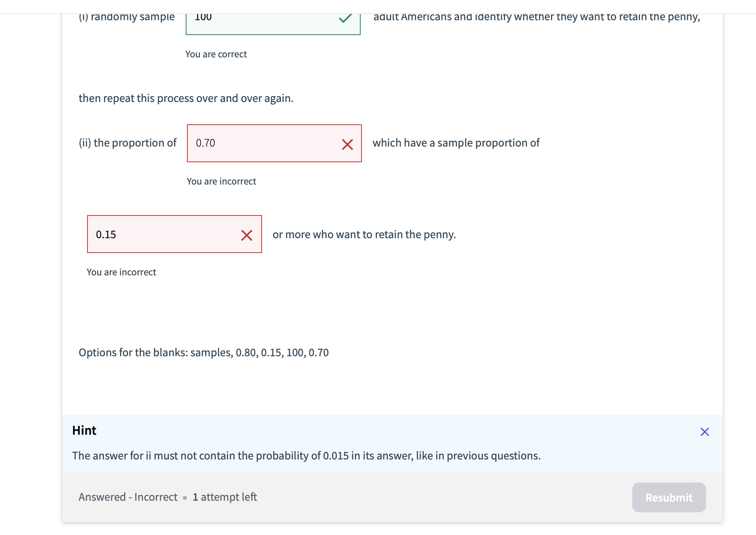Click 'You are incorrect' below the 0.70 field

click(x=221, y=182)
